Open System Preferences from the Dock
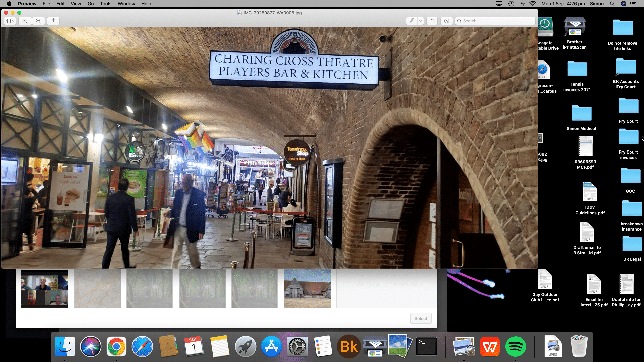The height and width of the screenshot is (362, 644). tap(297, 346)
